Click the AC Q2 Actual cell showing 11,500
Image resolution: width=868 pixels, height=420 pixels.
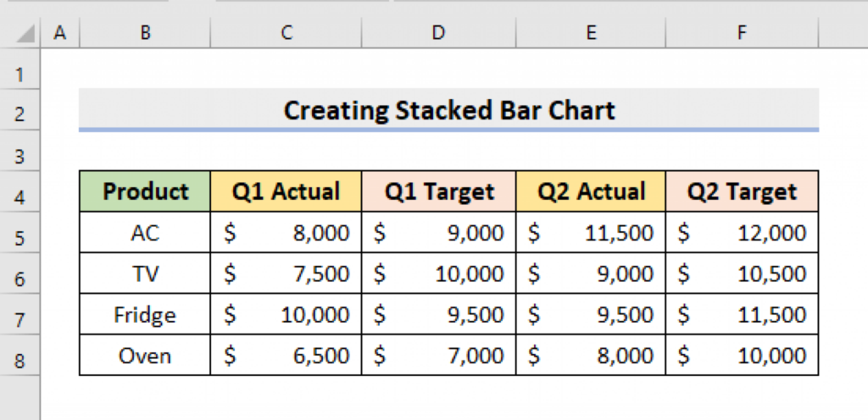(590, 232)
